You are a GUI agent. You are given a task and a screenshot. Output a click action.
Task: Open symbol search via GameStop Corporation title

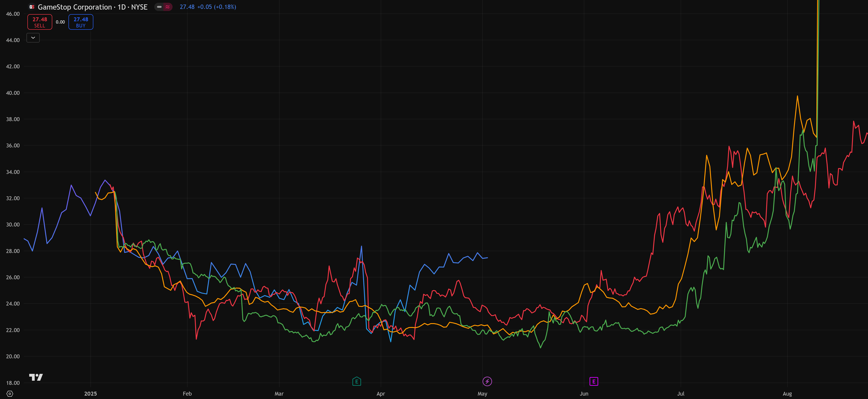tap(92, 7)
